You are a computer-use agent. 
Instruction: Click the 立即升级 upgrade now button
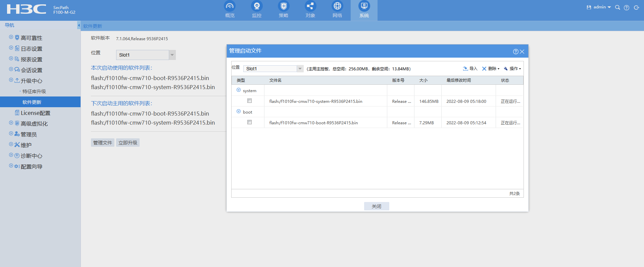[128, 143]
